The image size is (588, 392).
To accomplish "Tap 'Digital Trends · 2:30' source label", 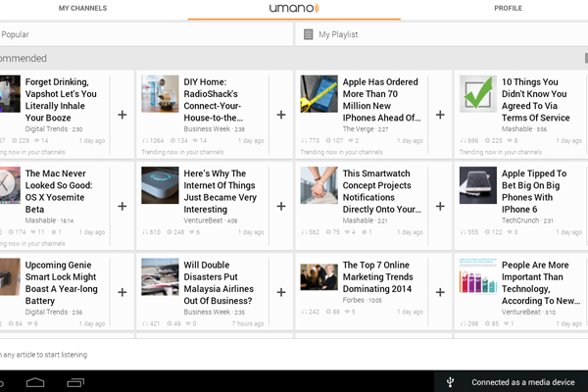I will [x=54, y=129].
